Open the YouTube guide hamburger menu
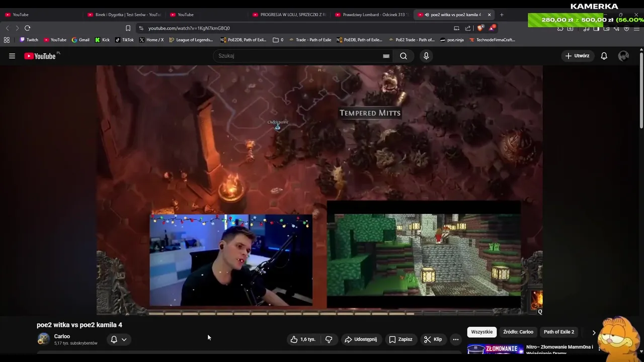644x362 pixels. (x=12, y=56)
